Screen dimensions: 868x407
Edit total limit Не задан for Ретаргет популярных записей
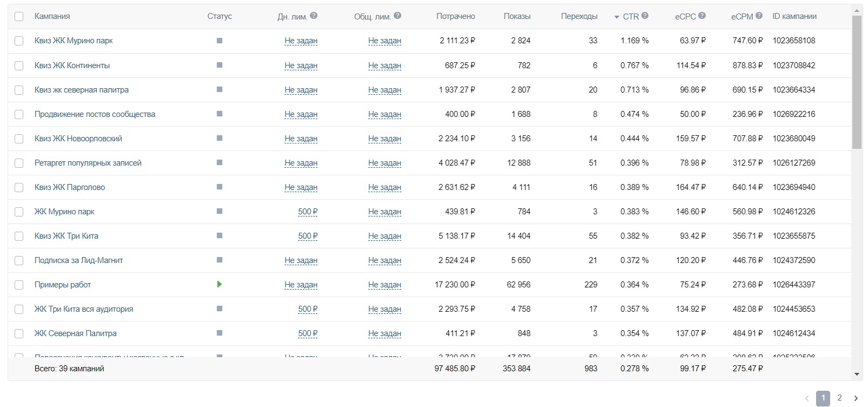[385, 163]
